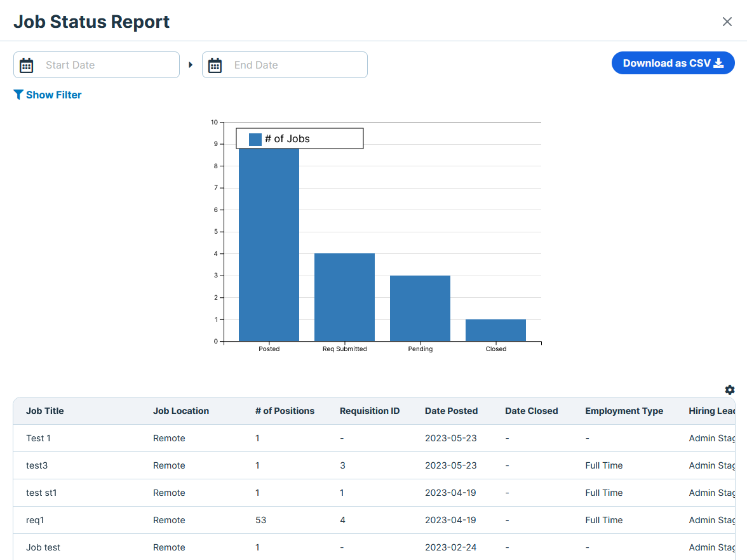Expand the Show Filter section
Screen dimensions: 747x560
[53, 95]
